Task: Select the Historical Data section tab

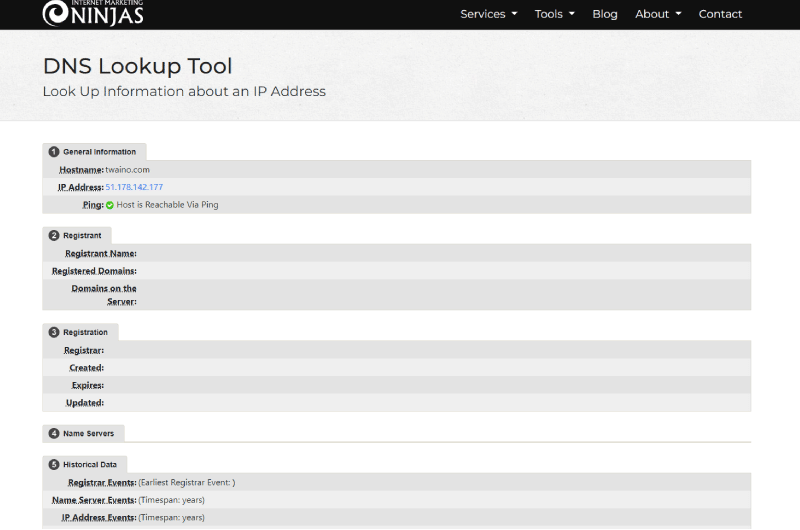Action: [x=85, y=464]
